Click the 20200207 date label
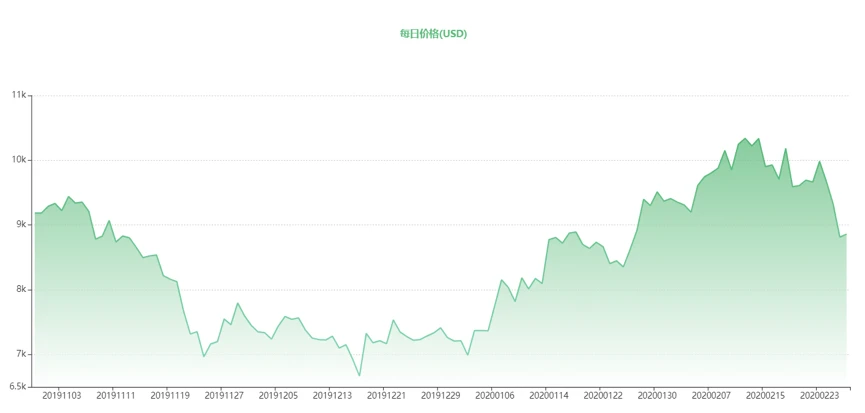865x413 pixels. coord(710,396)
